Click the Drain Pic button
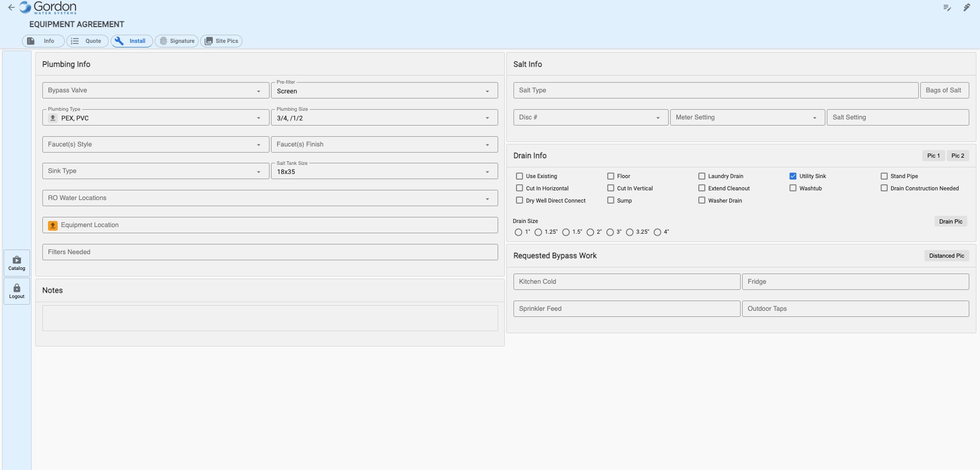This screenshot has height=470, width=980. tap(950, 221)
